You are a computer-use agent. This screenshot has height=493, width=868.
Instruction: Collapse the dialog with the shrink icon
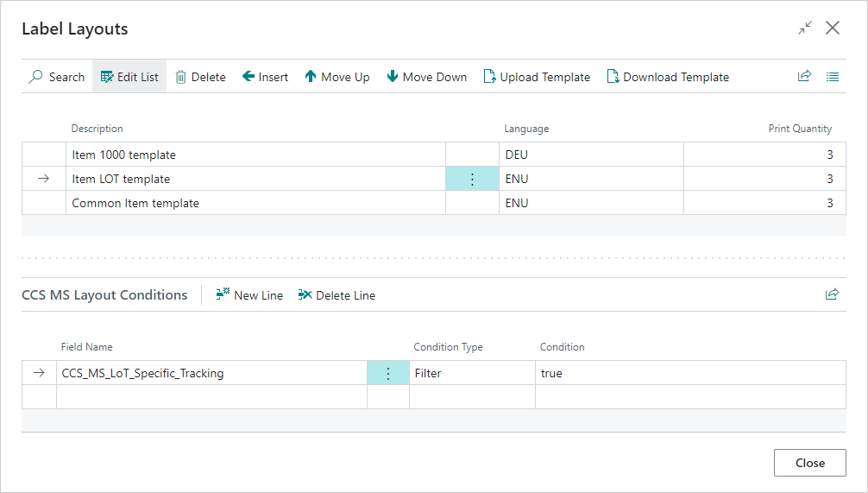coord(804,28)
